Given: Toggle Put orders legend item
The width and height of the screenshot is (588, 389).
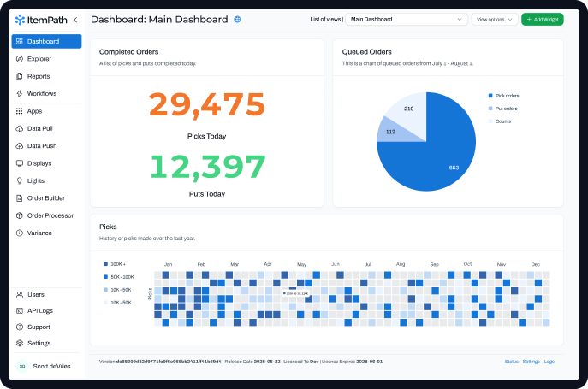Looking at the screenshot, I should point(502,109).
